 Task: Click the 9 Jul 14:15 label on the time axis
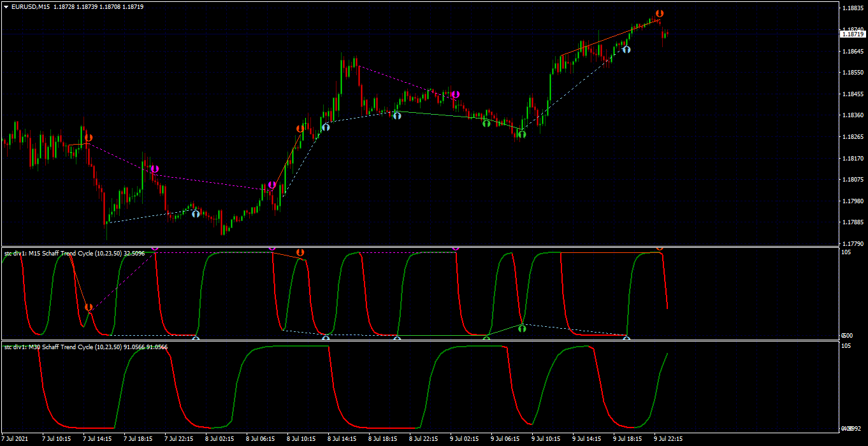[x=586, y=439]
